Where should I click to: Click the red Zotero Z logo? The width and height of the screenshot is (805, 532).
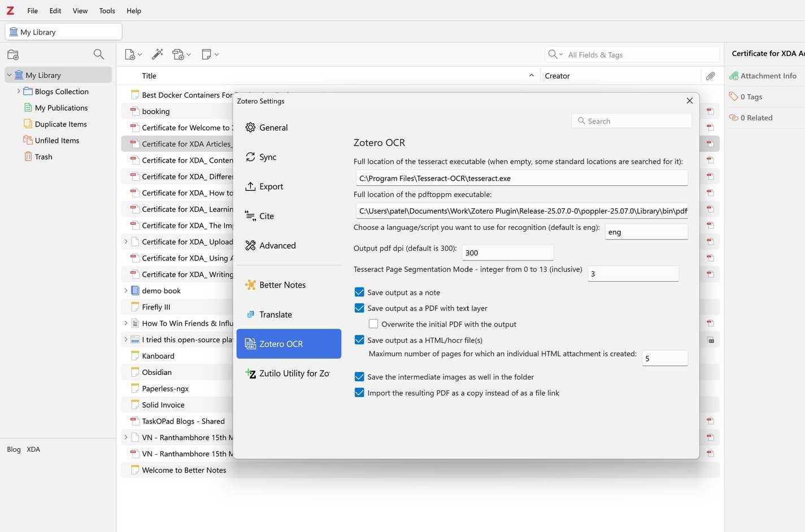10,10
